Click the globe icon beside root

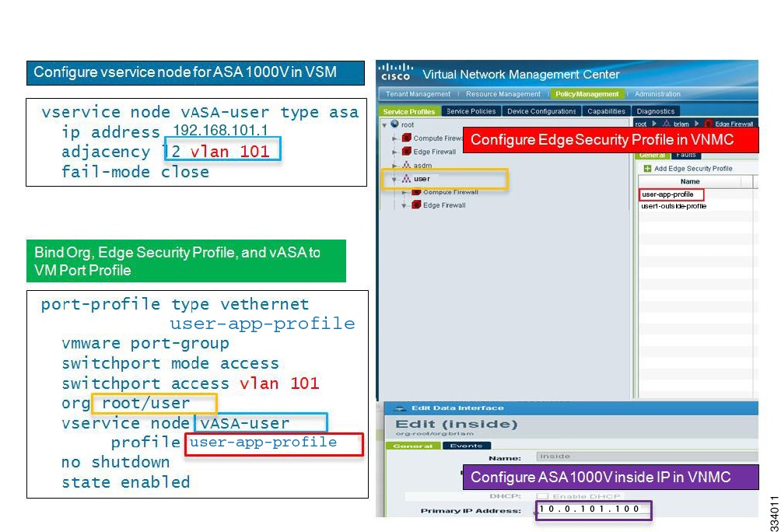395,124
